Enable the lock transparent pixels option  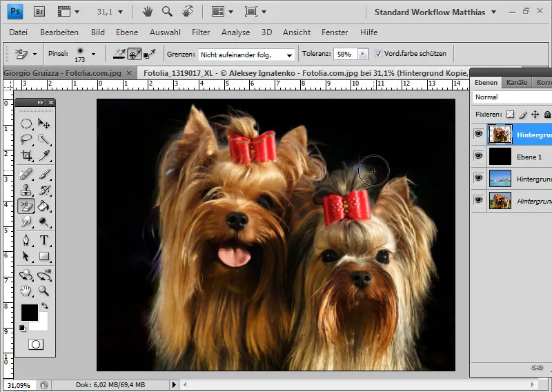click(511, 115)
